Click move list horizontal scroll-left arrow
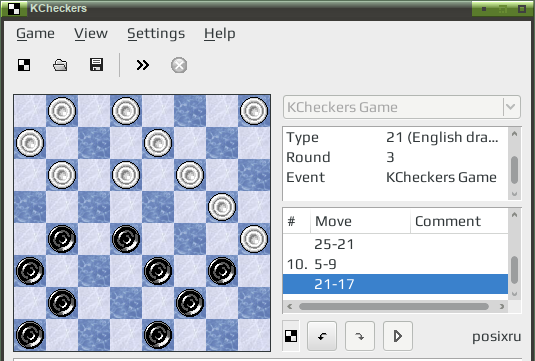Image resolution: width=535 pixels, height=361 pixels. (290, 306)
